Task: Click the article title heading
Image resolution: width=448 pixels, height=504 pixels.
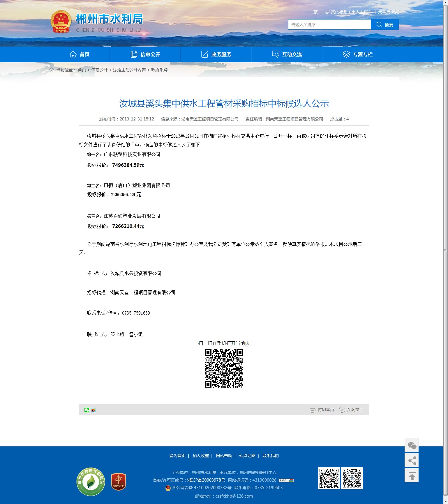Action: pos(224,104)
